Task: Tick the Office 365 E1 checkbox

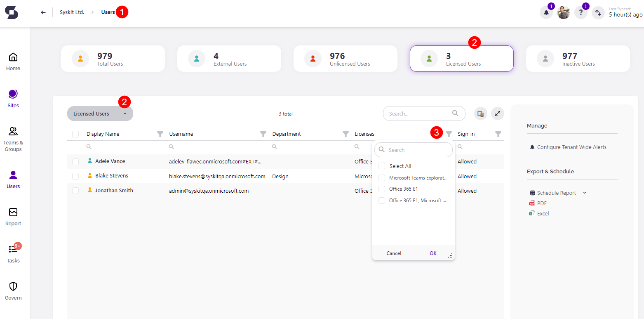Action: coord(381,189)
